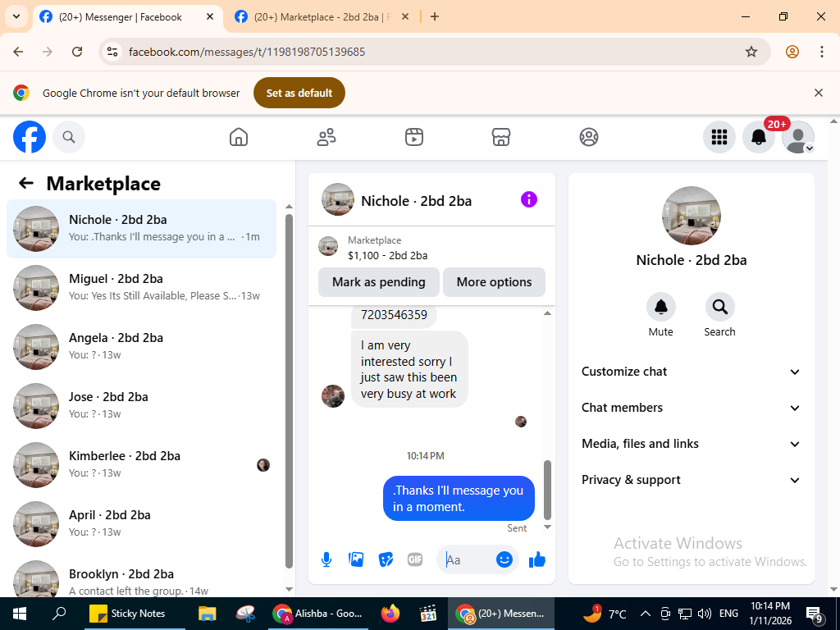This screenshot has height=630, width=840.
Task: Close the Marketplace - 2bd 2ba tab
Action: [x=405, y=17]
